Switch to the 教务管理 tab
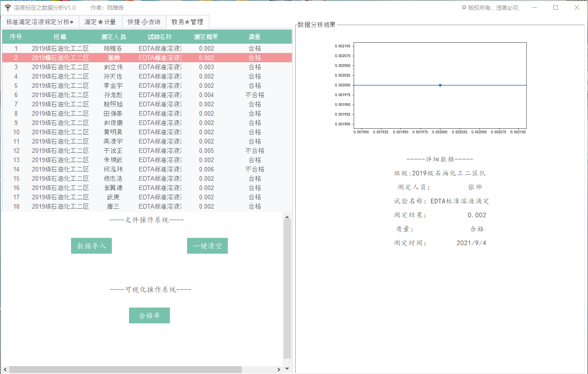 [x=187, y=21]
